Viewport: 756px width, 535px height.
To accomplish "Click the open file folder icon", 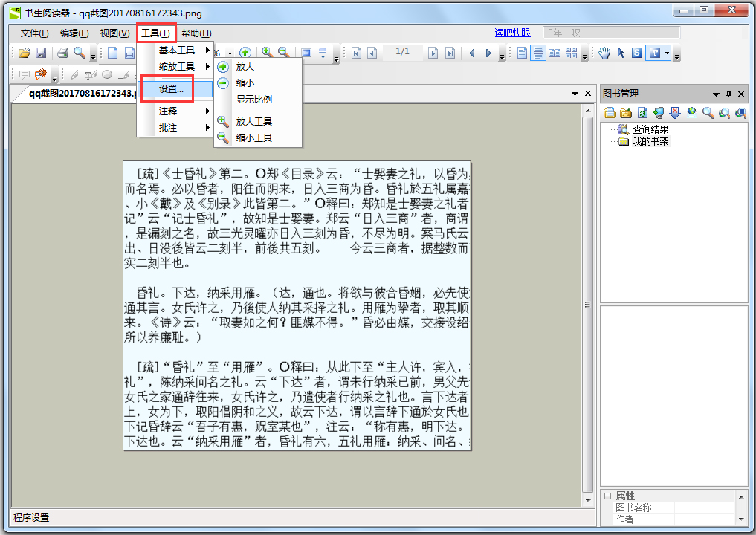I will (23, 53).
